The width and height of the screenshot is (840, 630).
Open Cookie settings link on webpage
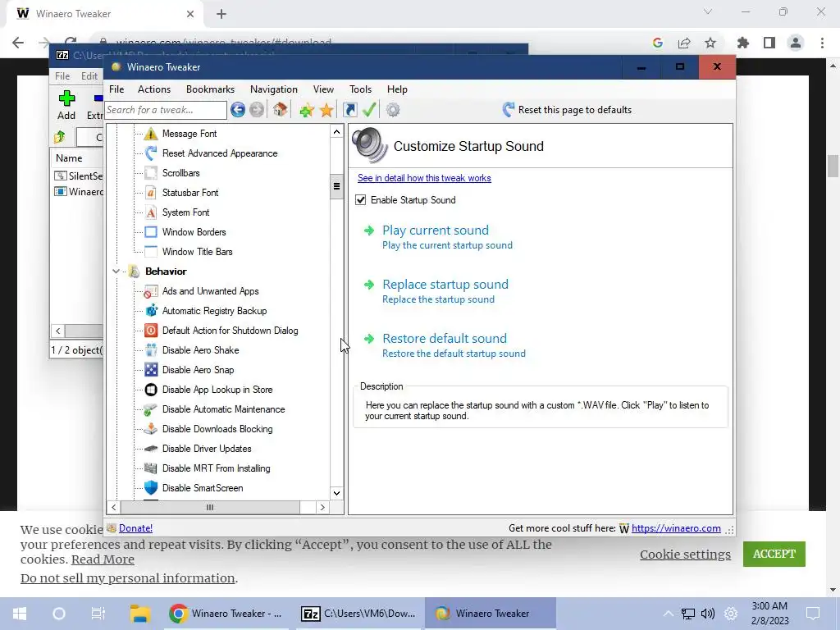[x=685, y=555]
